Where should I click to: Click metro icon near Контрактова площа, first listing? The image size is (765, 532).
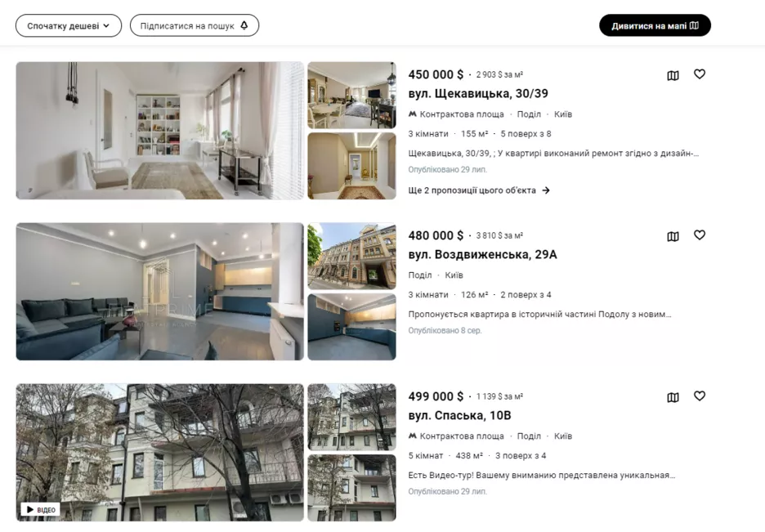412,114
